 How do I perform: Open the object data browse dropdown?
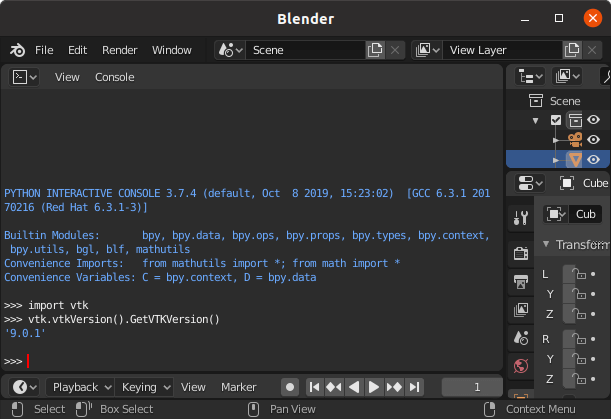click(556, 214)
